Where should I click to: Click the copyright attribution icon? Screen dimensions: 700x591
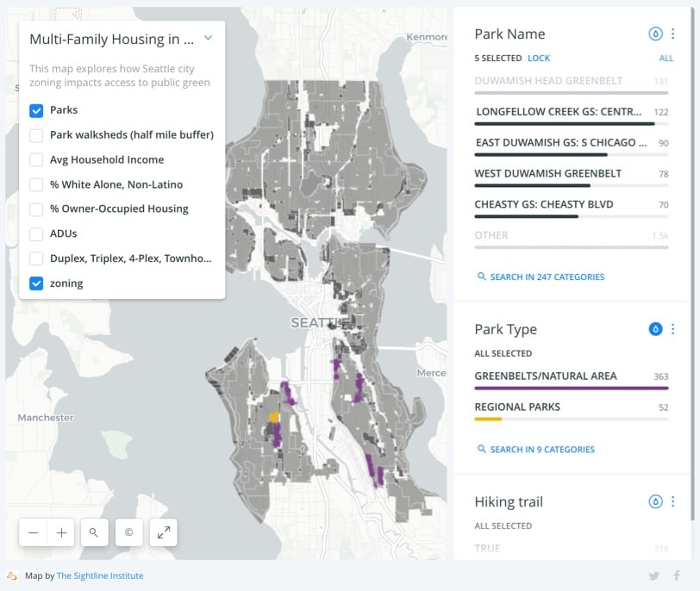(x=128, y=532)
